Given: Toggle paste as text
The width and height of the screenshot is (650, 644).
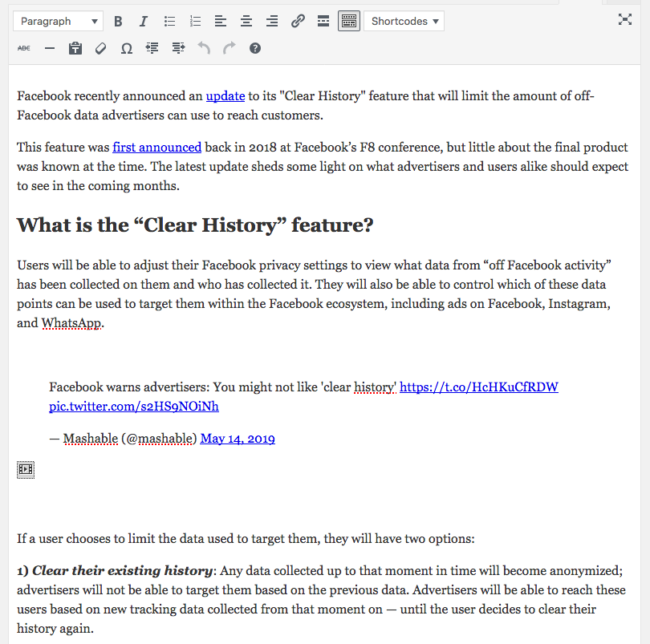Looking at the screenshot, I should pos(75,48).
